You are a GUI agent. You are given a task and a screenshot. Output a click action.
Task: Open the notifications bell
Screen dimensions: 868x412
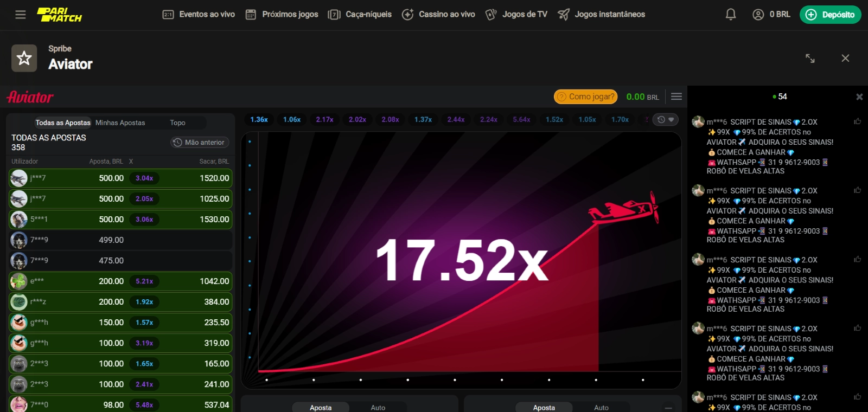click(x=731, y=15)
